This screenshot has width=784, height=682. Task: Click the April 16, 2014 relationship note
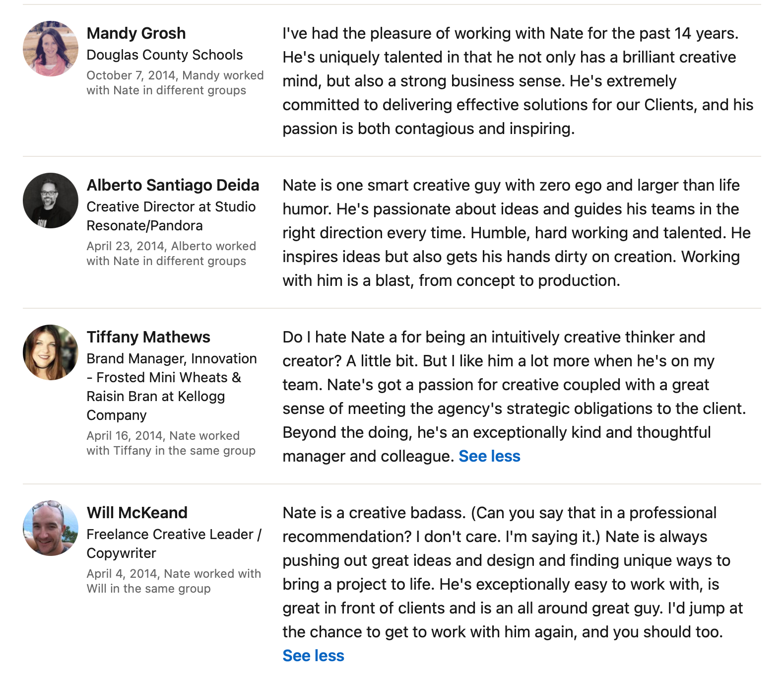pos(171,443)
